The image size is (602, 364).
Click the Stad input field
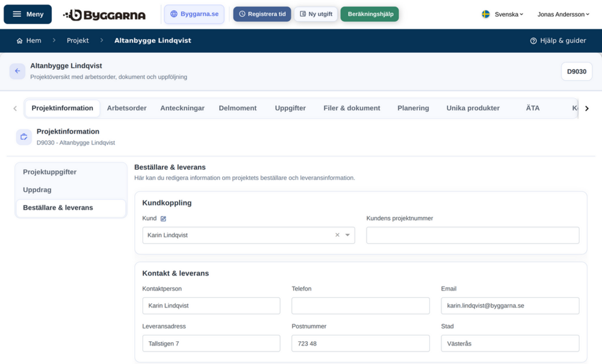coord(510,344)
